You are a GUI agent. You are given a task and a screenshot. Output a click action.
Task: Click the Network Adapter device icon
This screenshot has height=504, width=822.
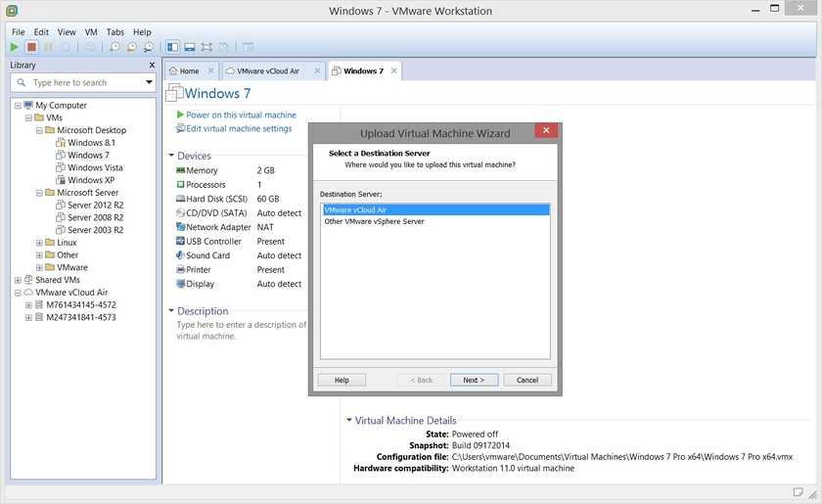(180, 227)
